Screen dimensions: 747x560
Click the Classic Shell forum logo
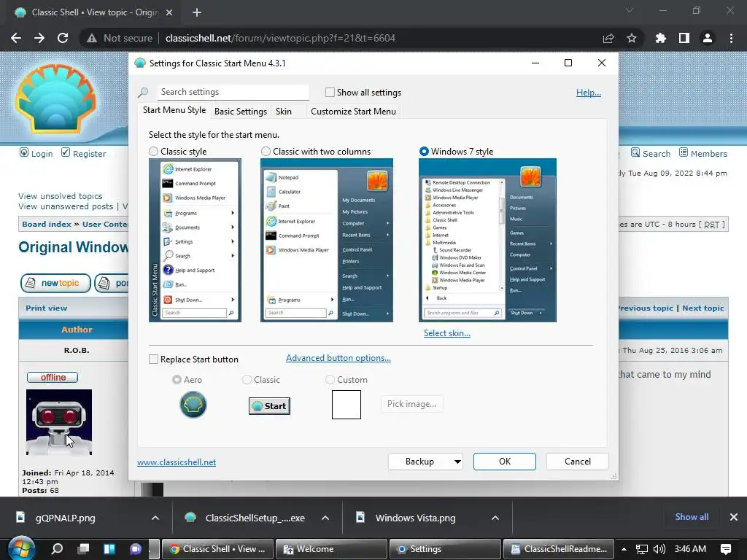55,98
